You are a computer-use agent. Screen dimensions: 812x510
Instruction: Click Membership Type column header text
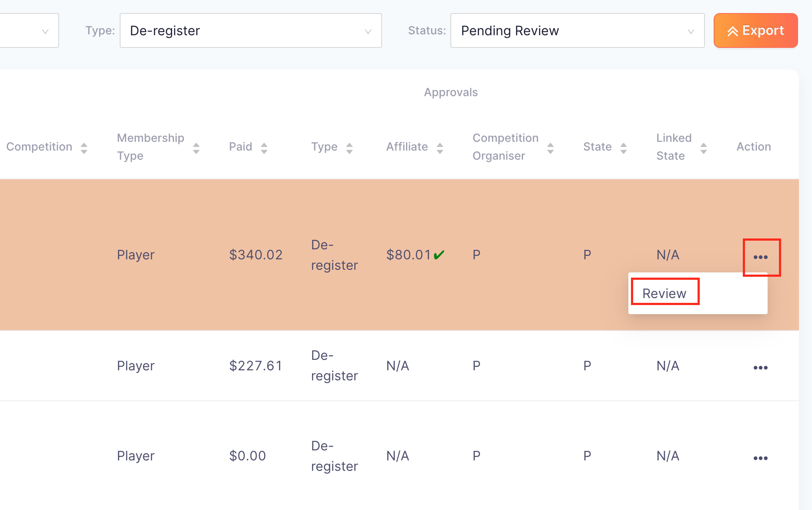click(x=151, y=147)
